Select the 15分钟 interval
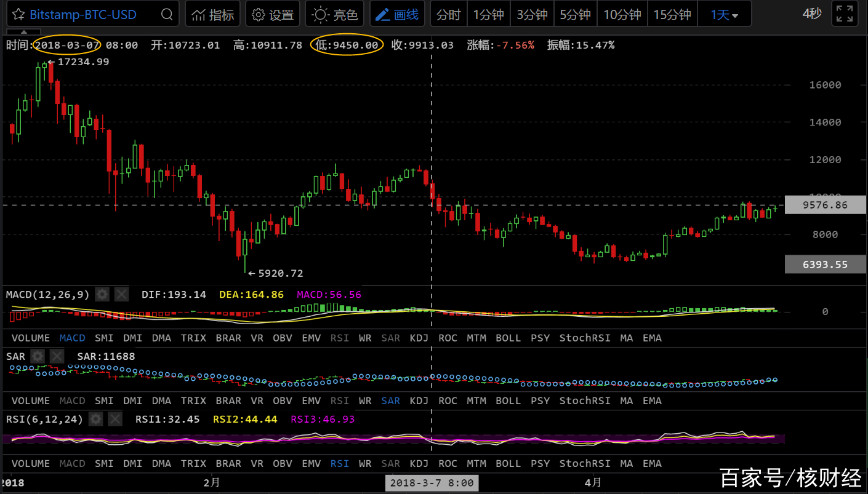The width and height of the screenshot is (868, 494). pos(672,14)
